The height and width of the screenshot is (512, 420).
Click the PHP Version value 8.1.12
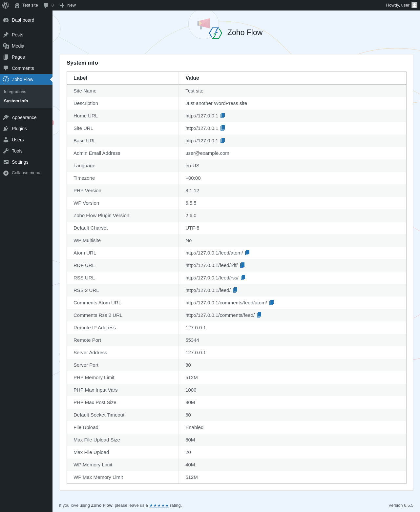192,191
